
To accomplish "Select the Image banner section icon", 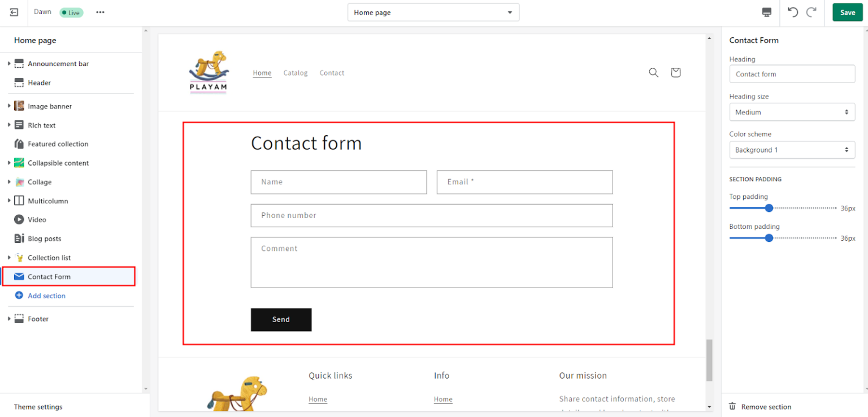I will point(19,106).
